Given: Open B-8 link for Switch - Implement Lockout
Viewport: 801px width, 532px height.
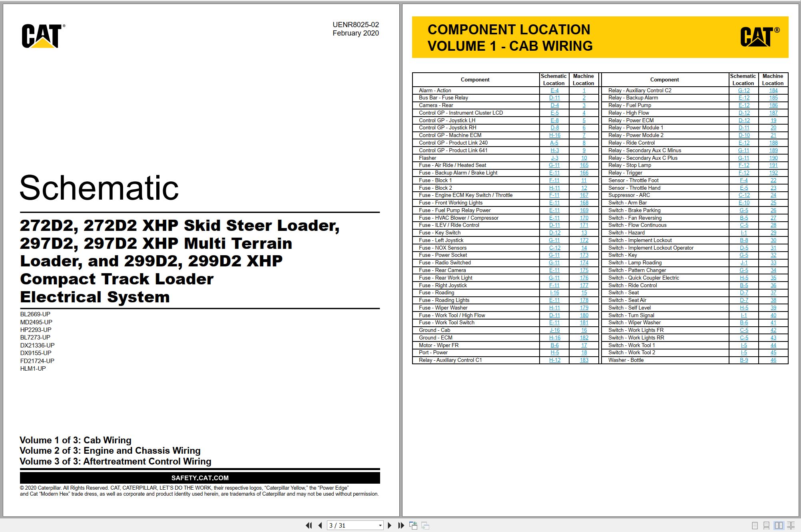Looking at the screenshot, I should [x=744, y=240].
